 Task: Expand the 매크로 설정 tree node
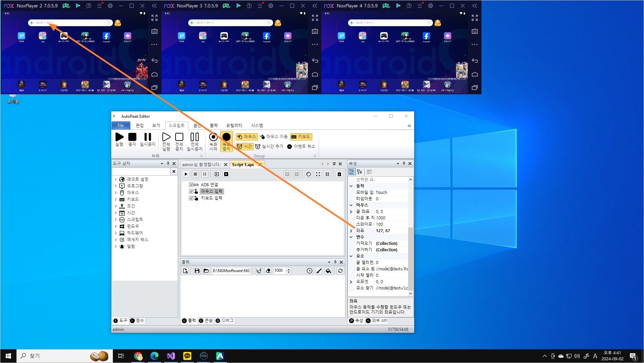116,179
